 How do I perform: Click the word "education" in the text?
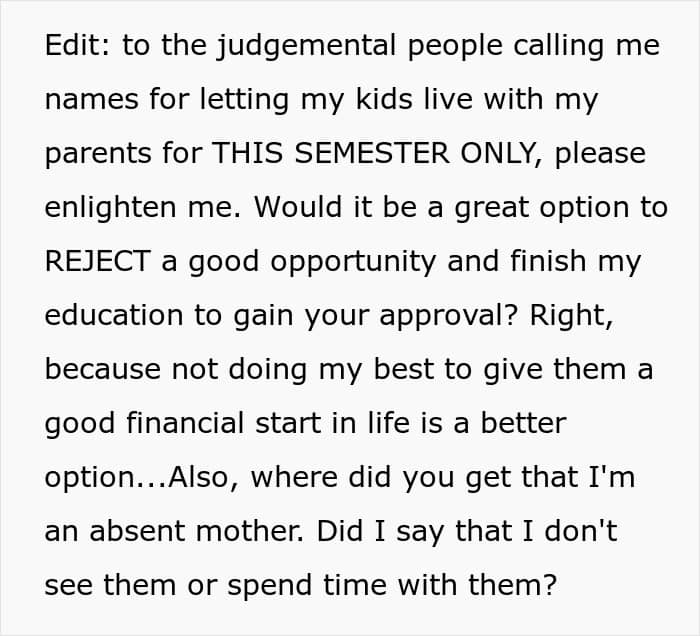point(114,315)
